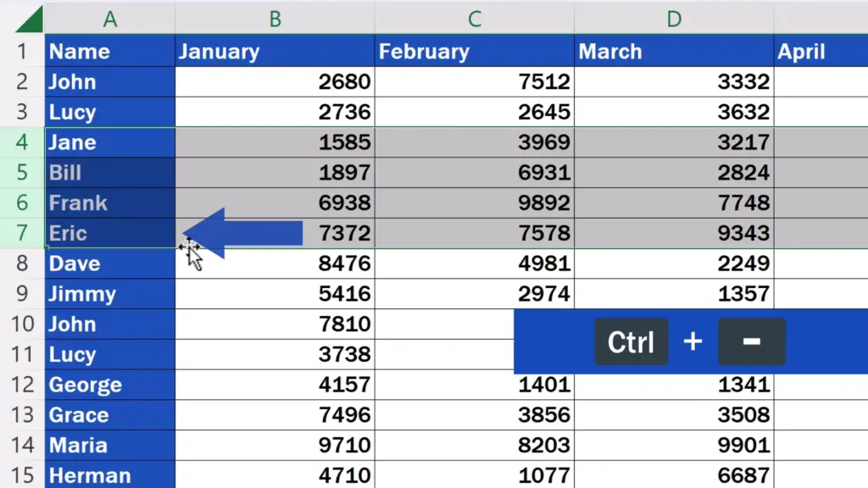
Task: Select column header B
Action: (x=273, y=17)
